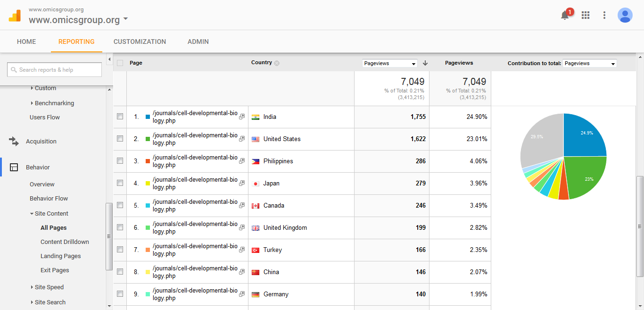This screenshot has width=644, height=310.
Task: Check the Canada row checkbox
Action: tap(120, 205)
